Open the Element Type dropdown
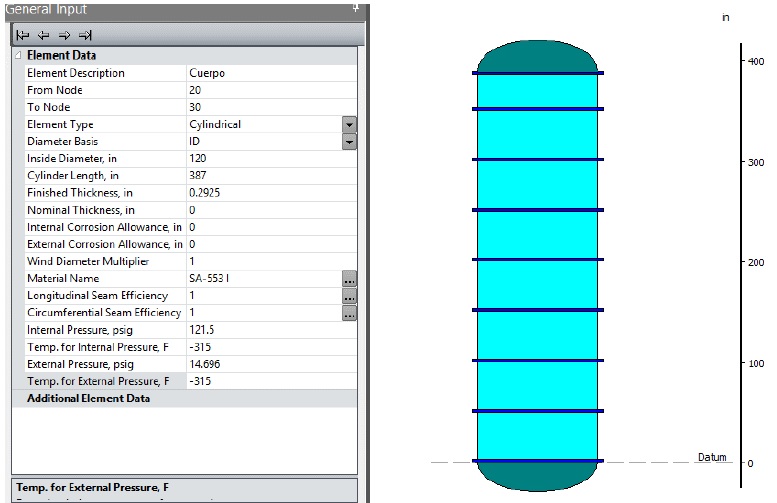The height and width of the screenshot is (503, 777). [x=349, y=125]
